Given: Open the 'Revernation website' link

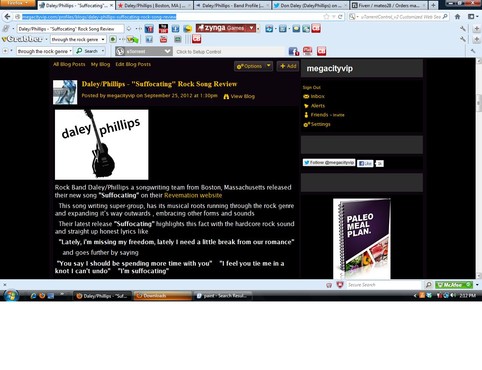Looking at the screenshot, I should pyautogui.click(x=193, y=195).
